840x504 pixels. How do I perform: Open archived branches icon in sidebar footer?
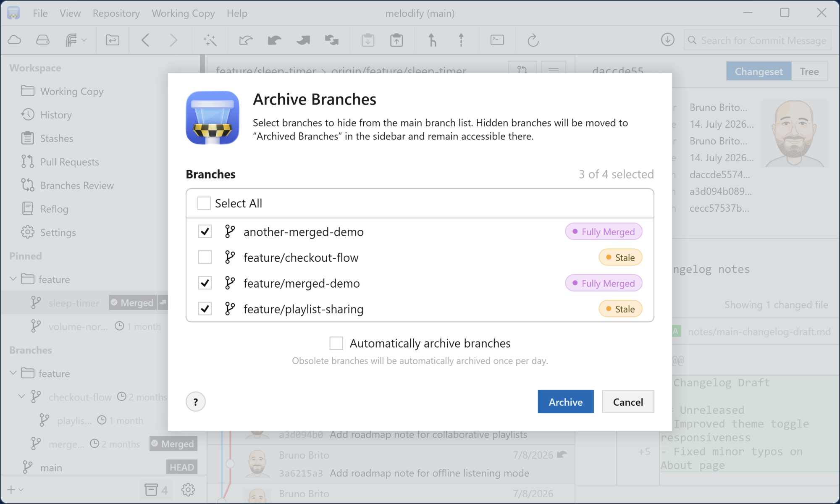click(156, 490)
